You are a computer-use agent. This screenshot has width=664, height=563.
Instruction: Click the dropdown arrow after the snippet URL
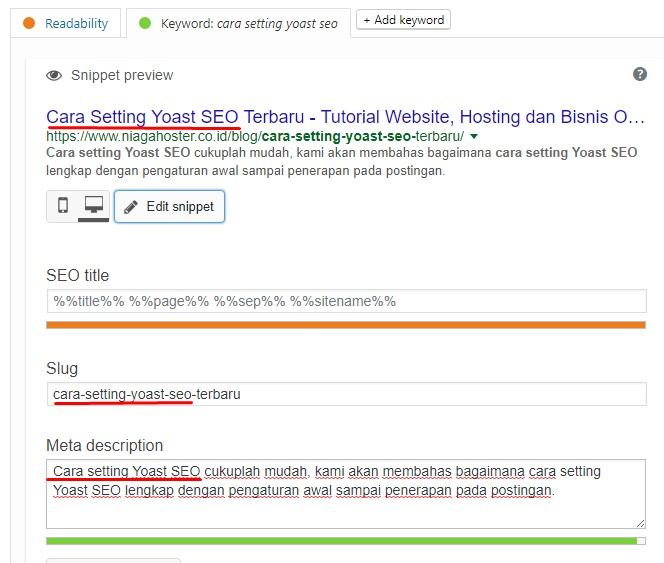[x=474, y=136]
